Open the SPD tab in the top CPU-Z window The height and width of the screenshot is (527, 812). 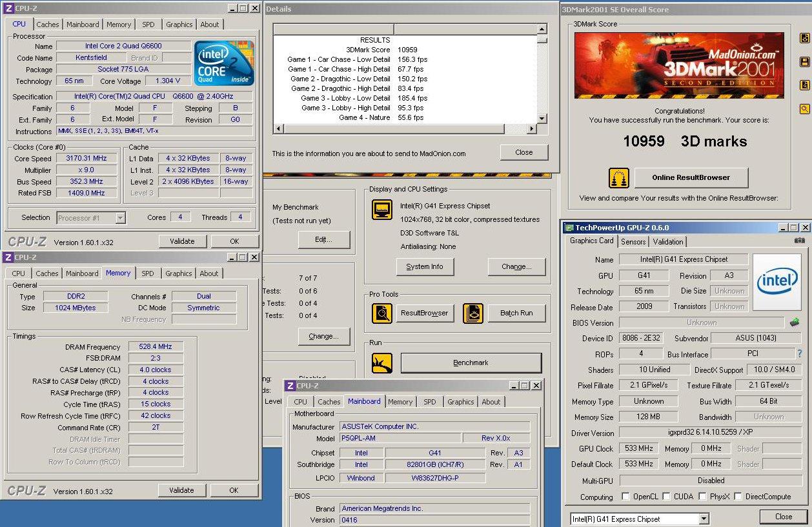coord(148,25)
